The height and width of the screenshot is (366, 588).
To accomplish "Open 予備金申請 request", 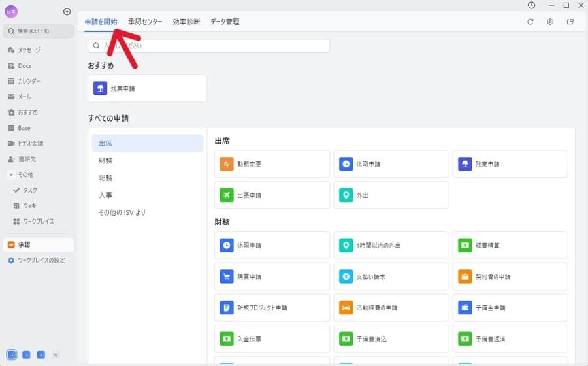I will (510, 307).
